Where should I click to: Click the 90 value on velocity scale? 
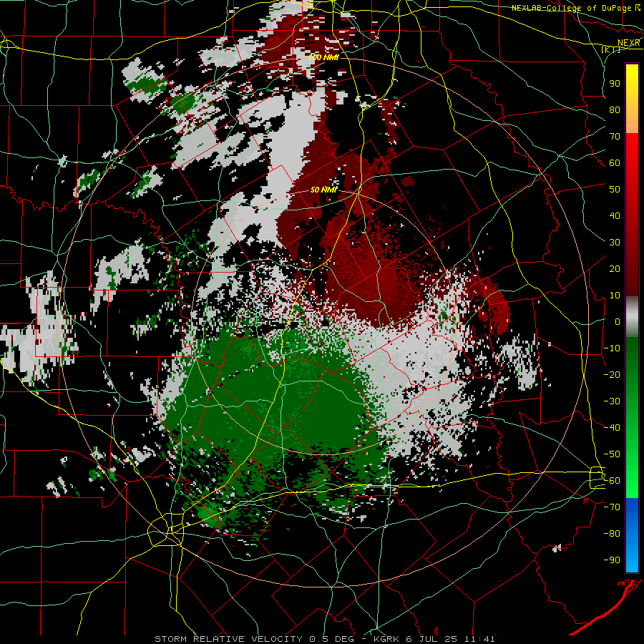point(615,84)
